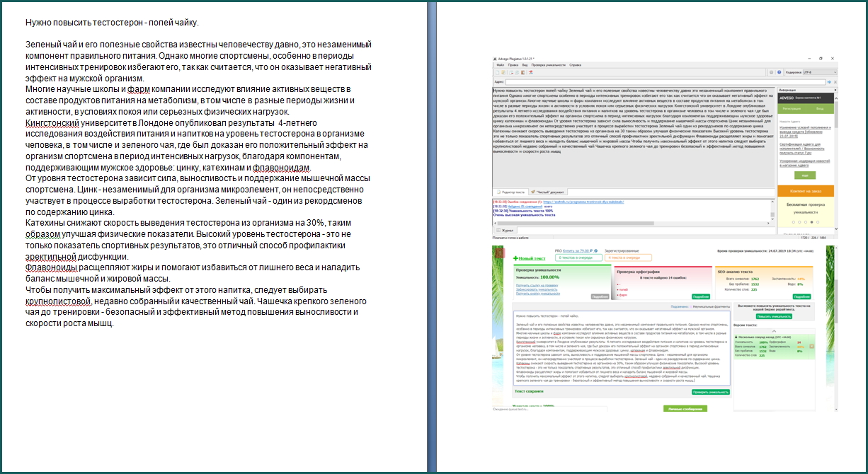Image resolution: width=868 pixels, height=474 pixels.
Task: Select the first carousel dot under Бесплатная проверка
Action: (x=793, y=222)
